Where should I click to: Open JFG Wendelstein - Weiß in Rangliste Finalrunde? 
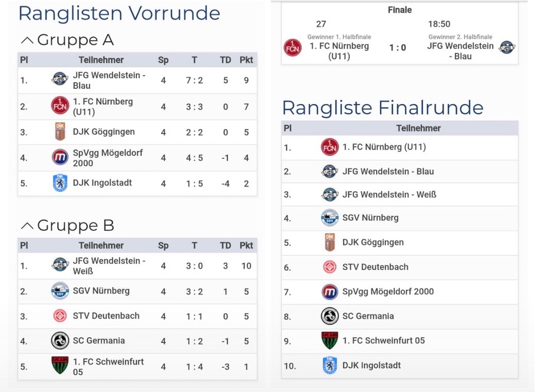[x=389, y=195]
